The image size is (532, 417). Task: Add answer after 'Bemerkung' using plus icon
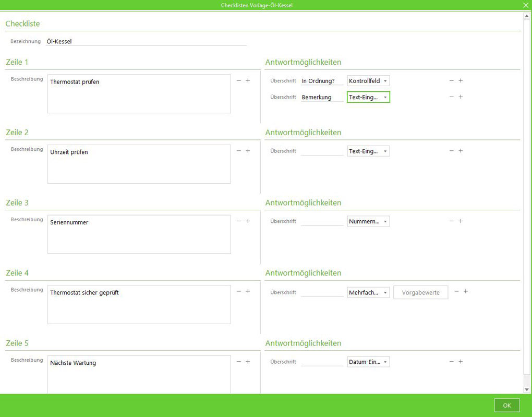(x=461, y=97)
